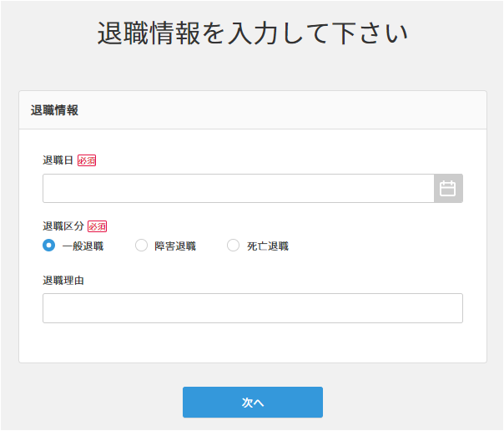Click the 必須 badge beside 退職日
The height and width of the screenshot is (431, 504).
point(87,160)
